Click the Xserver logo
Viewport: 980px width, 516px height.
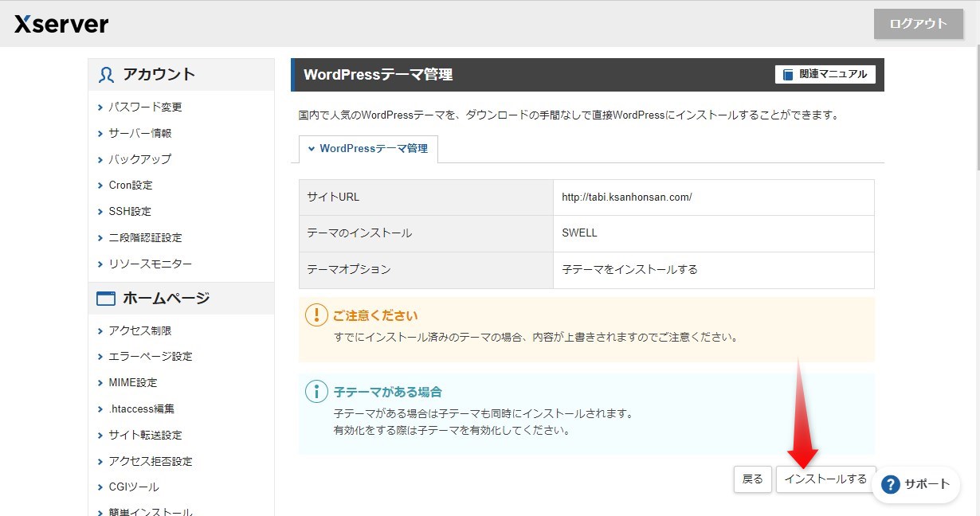[x=60, y=24]
